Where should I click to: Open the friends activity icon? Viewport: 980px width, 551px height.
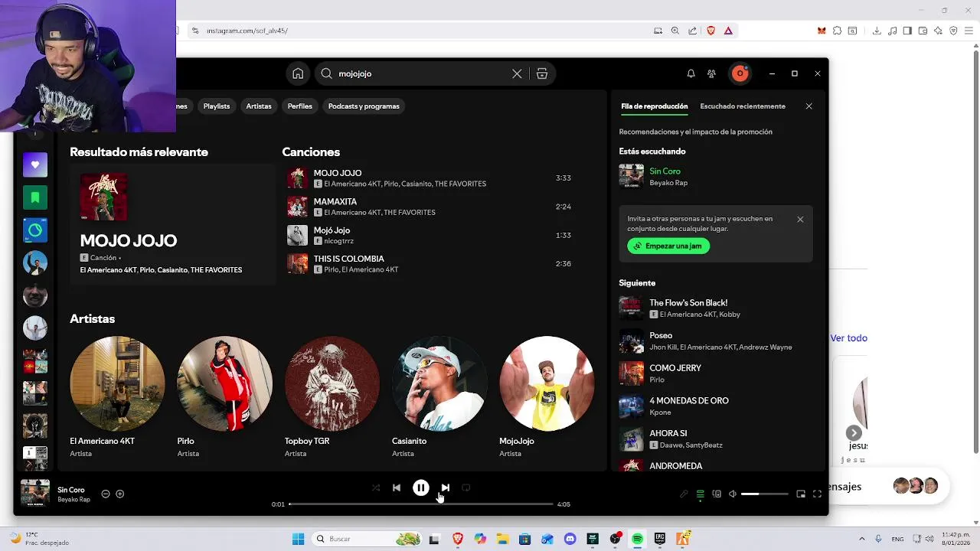pyautogui.click(x=711, y=73)
